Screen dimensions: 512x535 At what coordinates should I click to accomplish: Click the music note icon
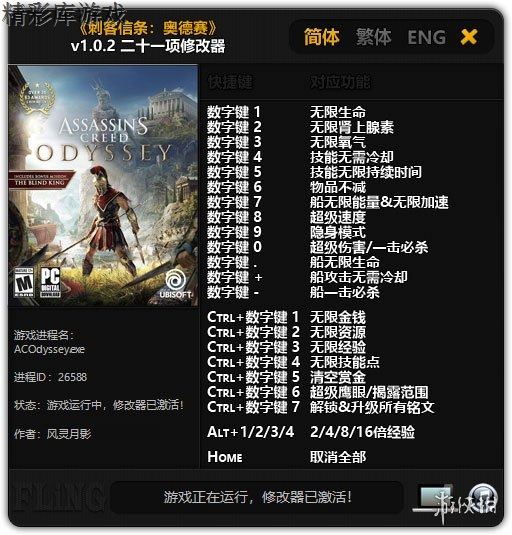[x=483, y=496]
